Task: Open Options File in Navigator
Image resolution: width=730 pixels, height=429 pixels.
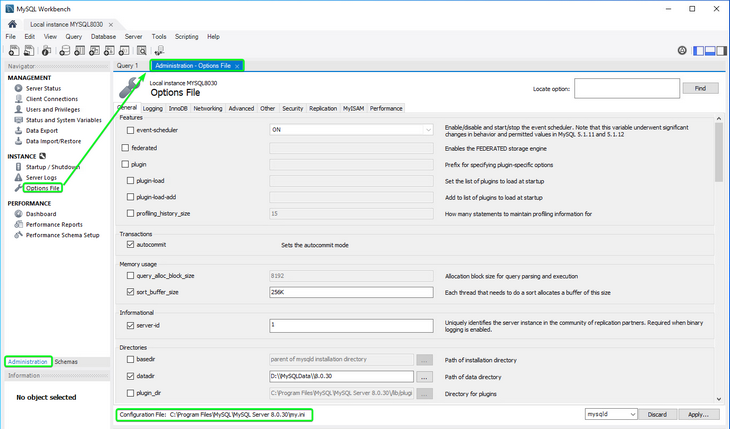Action: [x=42, y=188]
